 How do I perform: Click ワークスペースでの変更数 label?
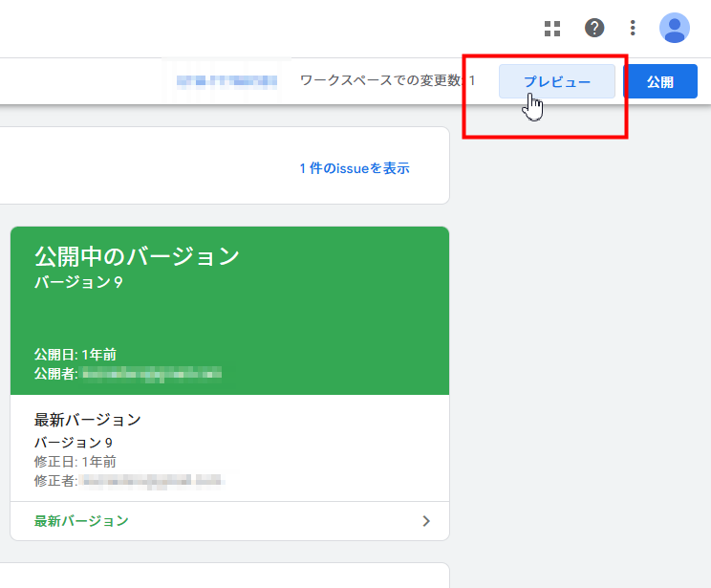(382, 82)
